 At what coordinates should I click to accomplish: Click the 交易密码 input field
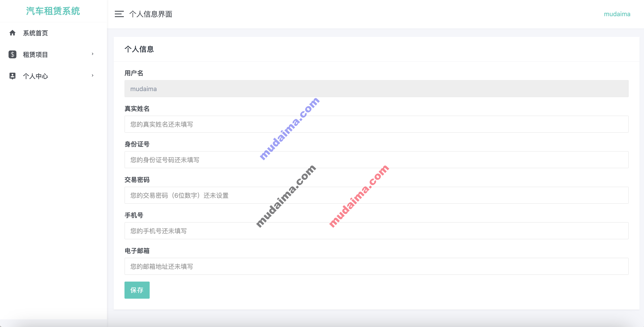pos(377,195)
